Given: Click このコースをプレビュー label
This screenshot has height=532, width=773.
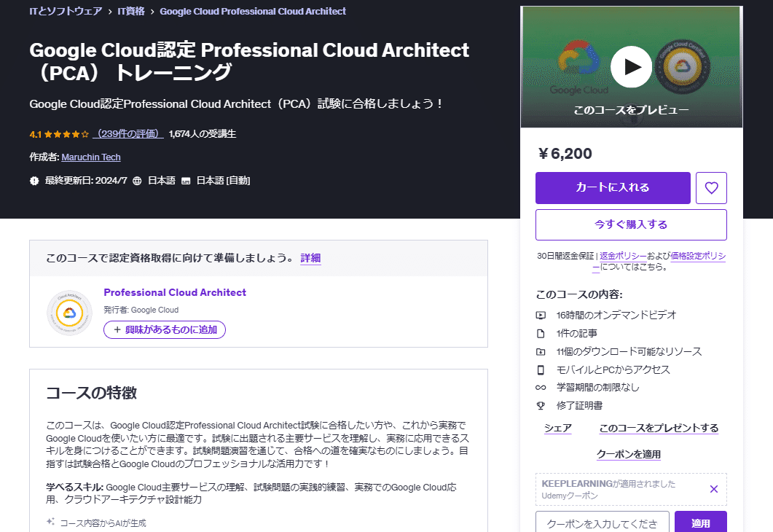Looking at the screenshot, I should click(631, 110).
